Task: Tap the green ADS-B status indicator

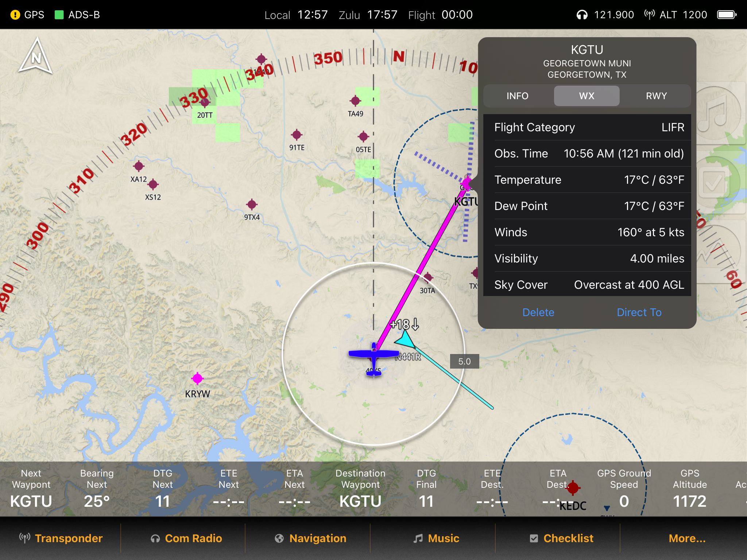Action: tap(59, 15)
